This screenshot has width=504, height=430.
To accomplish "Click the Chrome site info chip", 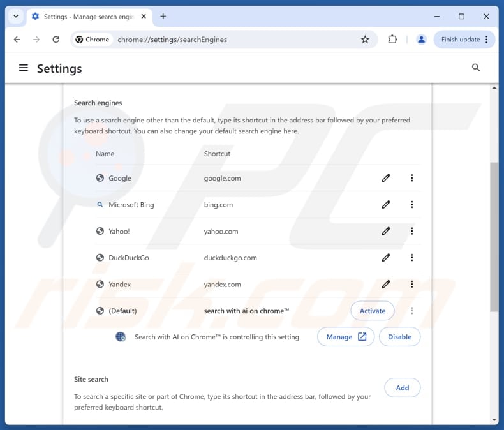I will (93, 40).
